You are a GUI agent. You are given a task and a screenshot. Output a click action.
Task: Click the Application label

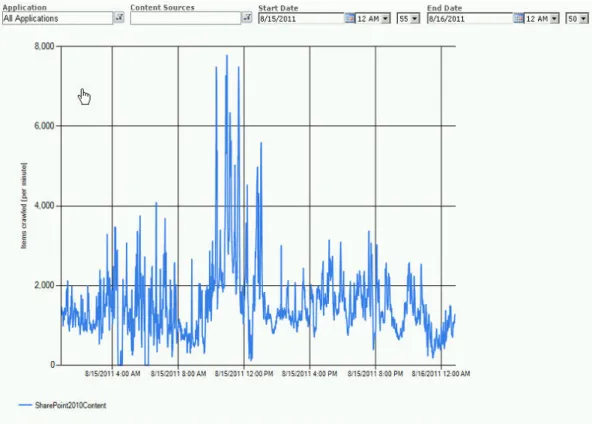(25, 7)
